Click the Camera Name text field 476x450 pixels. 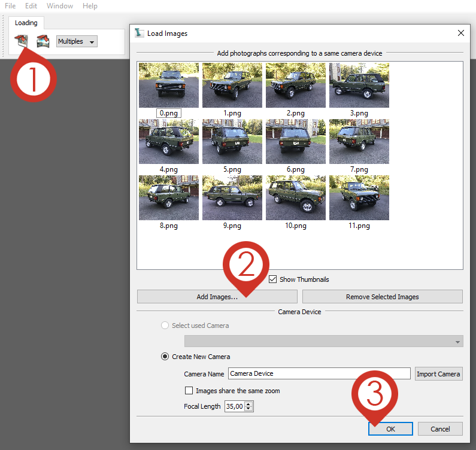[x=319, y=373]
